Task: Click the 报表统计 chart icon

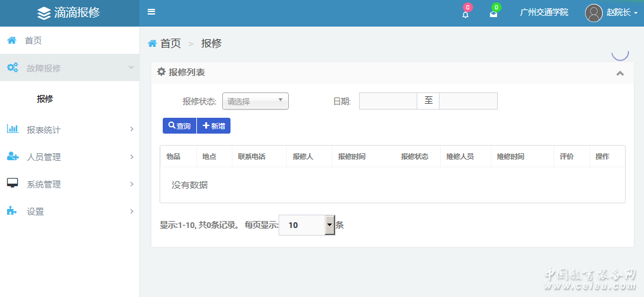Action: [x=12, y=129]
